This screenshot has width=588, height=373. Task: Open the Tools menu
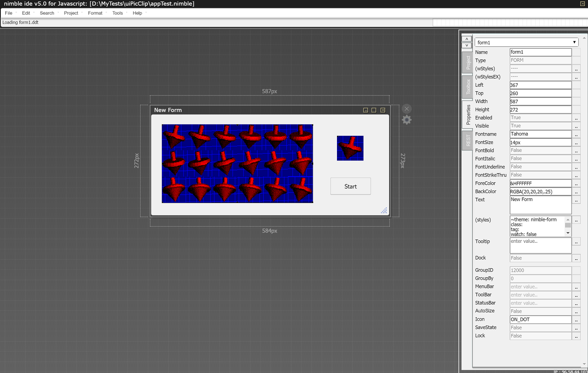[117, 13]
